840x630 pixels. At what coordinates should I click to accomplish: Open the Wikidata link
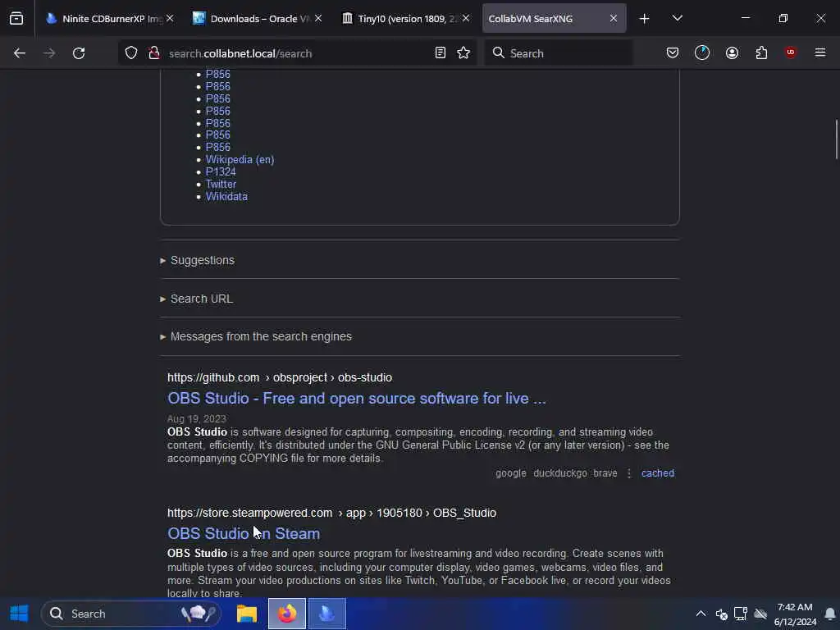[226, 197]
